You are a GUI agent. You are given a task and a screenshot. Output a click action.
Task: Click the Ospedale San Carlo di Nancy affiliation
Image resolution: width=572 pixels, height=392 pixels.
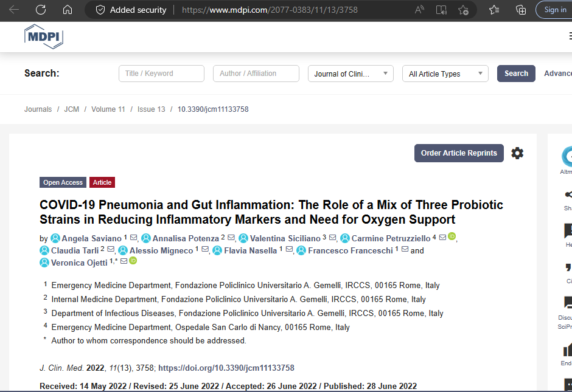(x=200, y=327)
